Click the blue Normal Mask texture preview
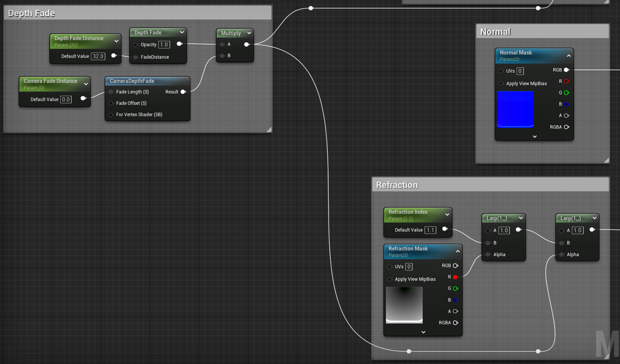The image size is (620, 364). pyautogui.click(x=515, y=109)
